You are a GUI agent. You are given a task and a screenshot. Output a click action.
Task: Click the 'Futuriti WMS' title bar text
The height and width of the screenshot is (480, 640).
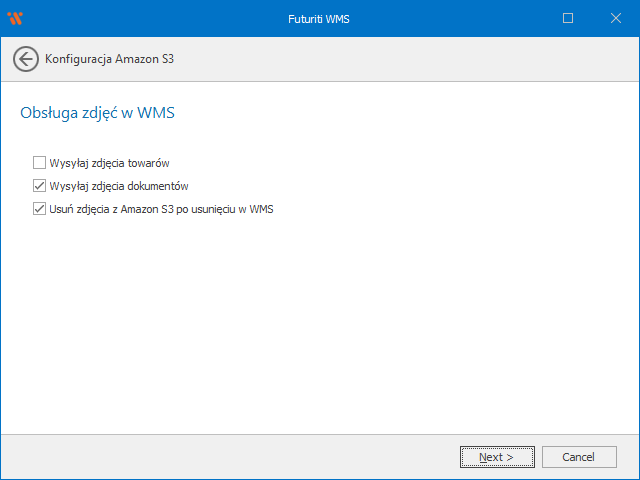coord(320,18)
